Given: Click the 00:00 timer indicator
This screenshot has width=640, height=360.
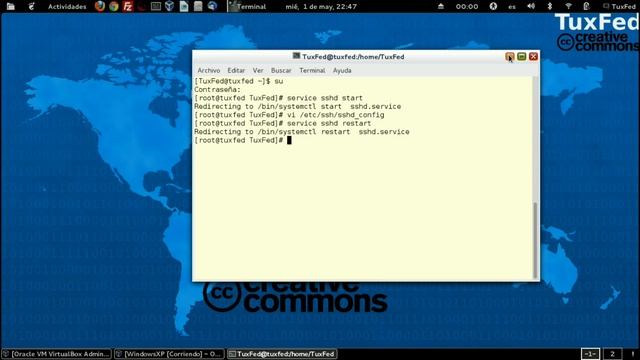Looking at the screenshot, I should [x=467, y=7].
